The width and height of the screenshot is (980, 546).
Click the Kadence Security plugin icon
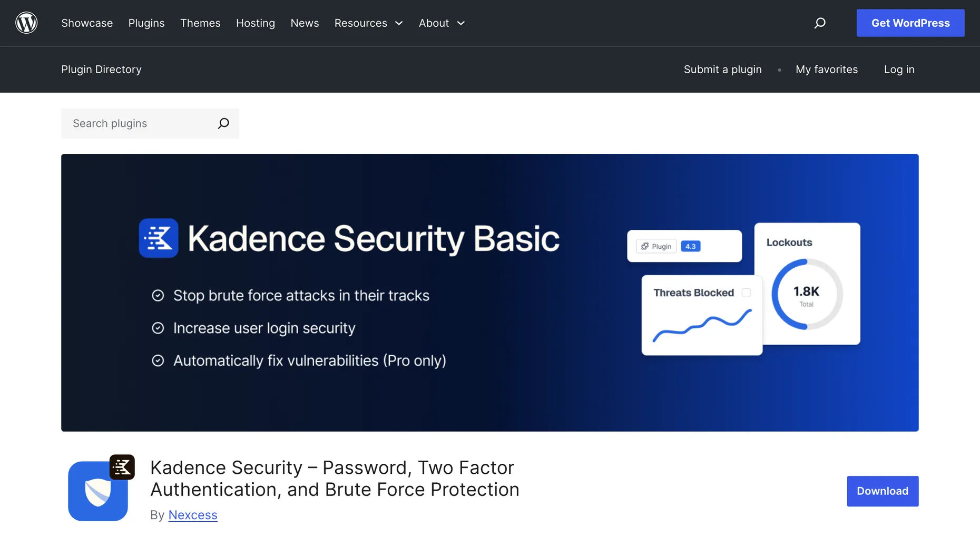point(101,488)
